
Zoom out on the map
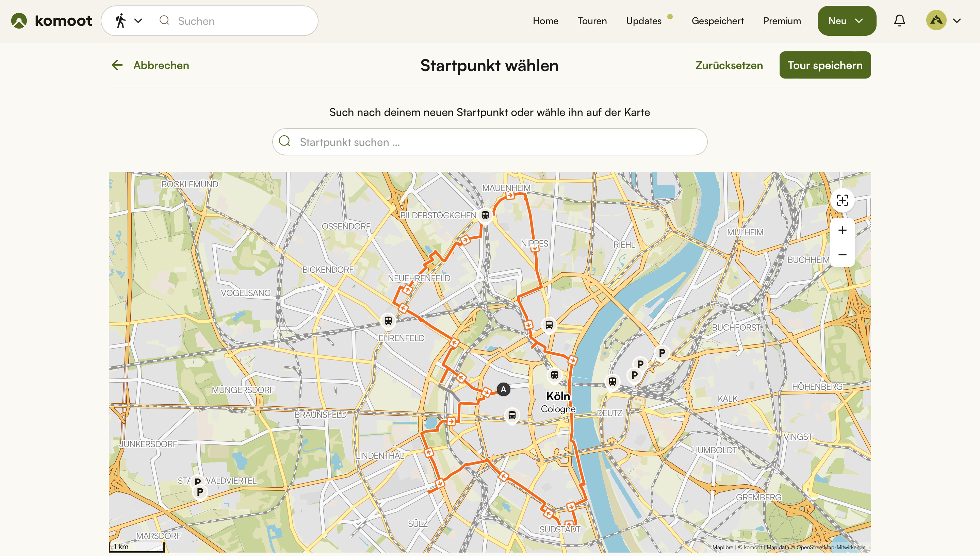pos(842,255)
